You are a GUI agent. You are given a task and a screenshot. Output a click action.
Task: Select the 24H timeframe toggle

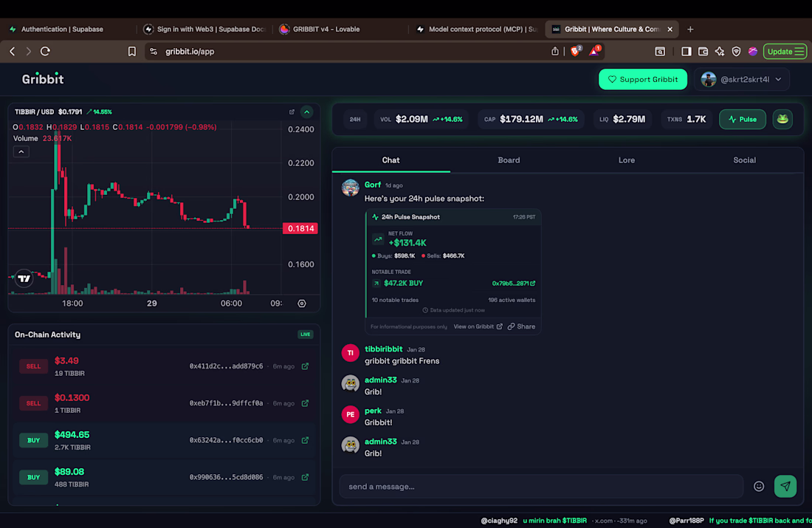click(355, 119)
